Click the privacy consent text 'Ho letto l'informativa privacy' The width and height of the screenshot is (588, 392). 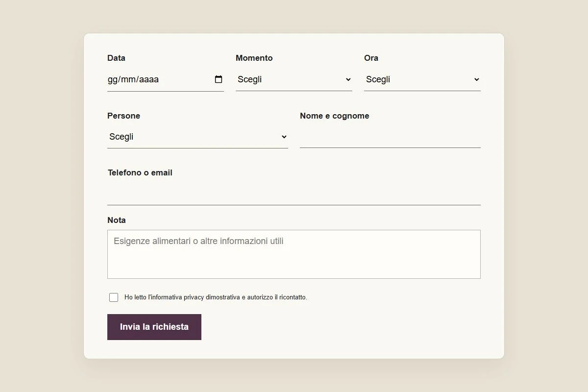[164, 297]
